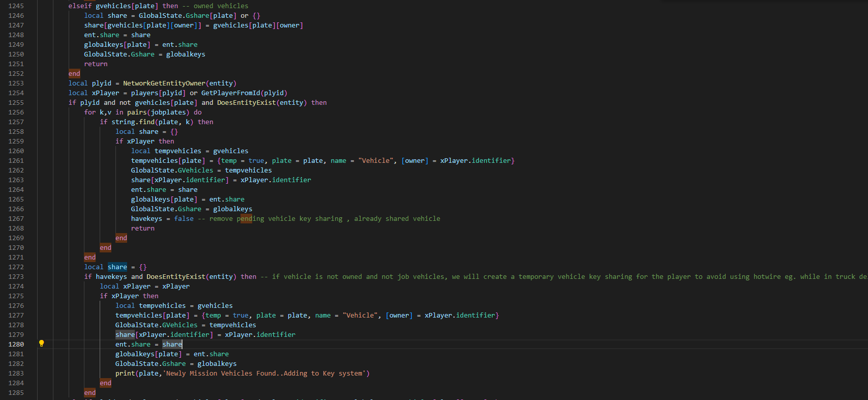Click line number 1285 in gutter
The width and height of the screenshot is (868, 400).
tap(16, 393)
